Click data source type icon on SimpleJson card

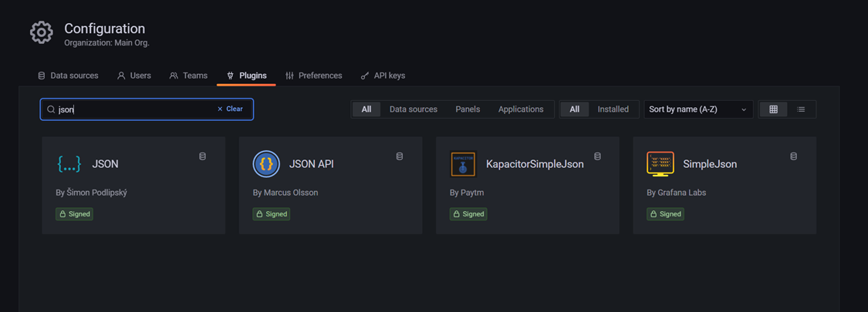[794, 156]
